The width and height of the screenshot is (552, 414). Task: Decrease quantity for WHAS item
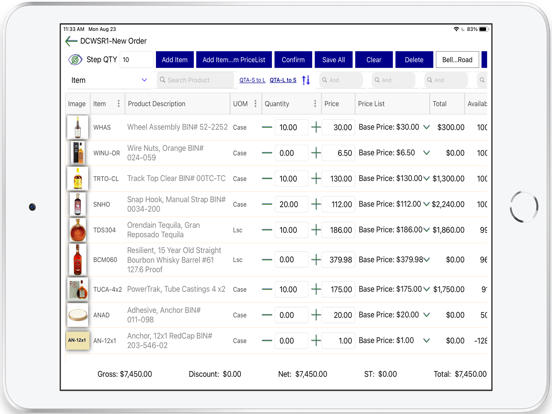tap(267, 127)
